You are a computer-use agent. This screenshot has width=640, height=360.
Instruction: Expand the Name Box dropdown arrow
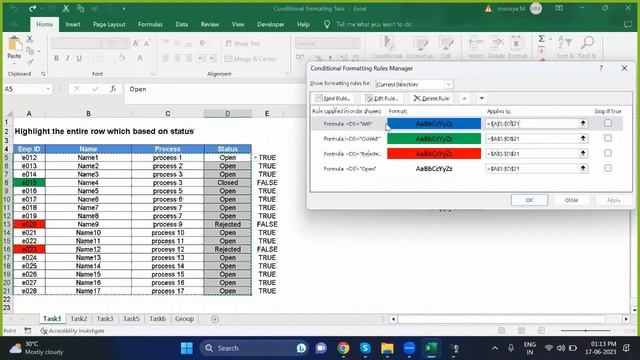click(48, 89)
